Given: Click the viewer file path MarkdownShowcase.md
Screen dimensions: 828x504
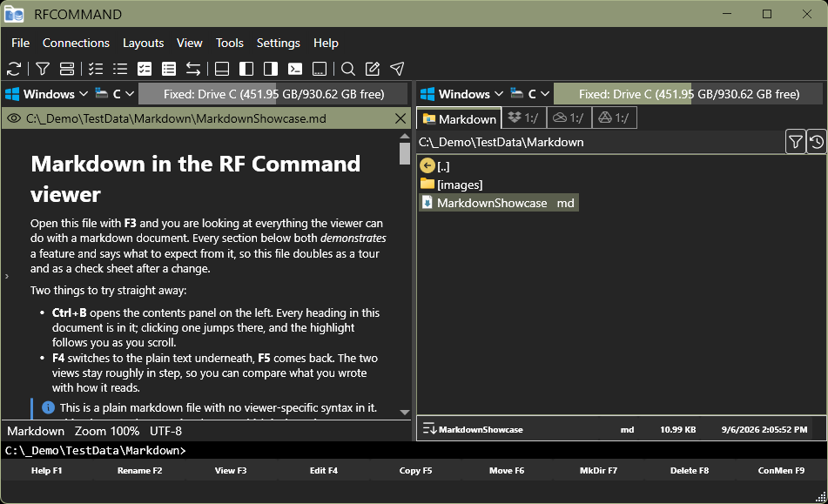Looking at the screenshot, I should point(176,118).
